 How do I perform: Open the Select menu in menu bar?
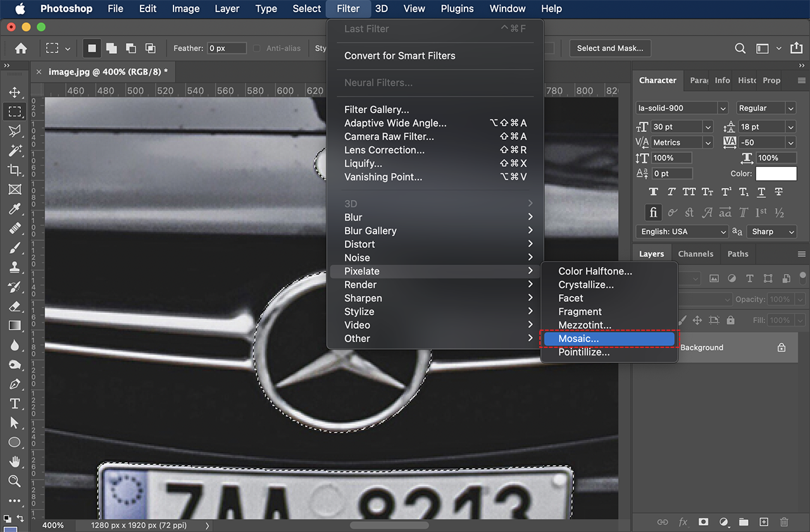(307, 9)
